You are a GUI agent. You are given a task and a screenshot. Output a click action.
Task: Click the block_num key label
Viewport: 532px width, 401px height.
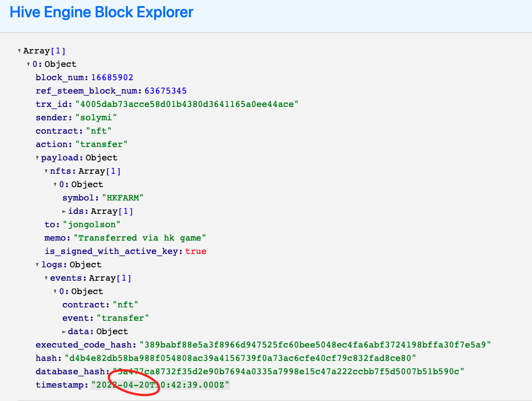point(62,77)
